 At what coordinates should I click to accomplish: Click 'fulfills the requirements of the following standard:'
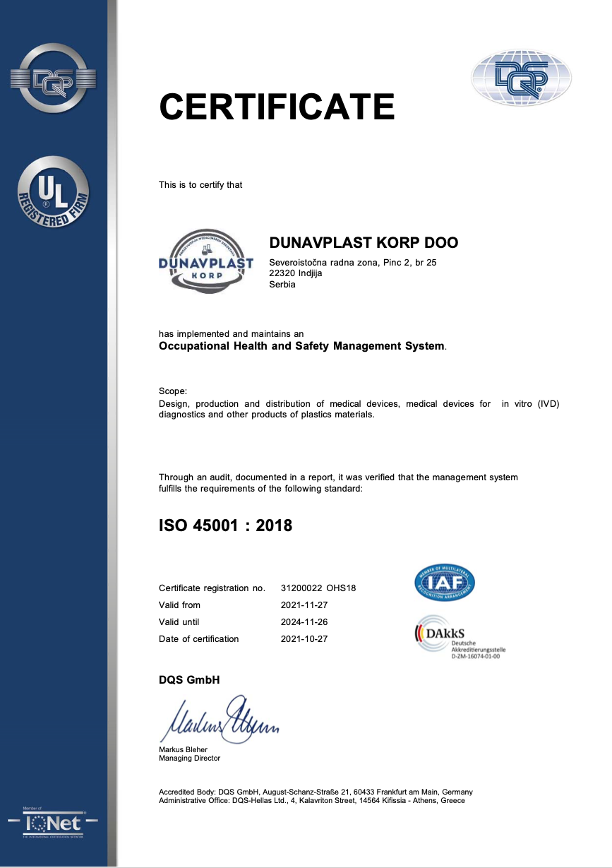(x=260, y=489)
